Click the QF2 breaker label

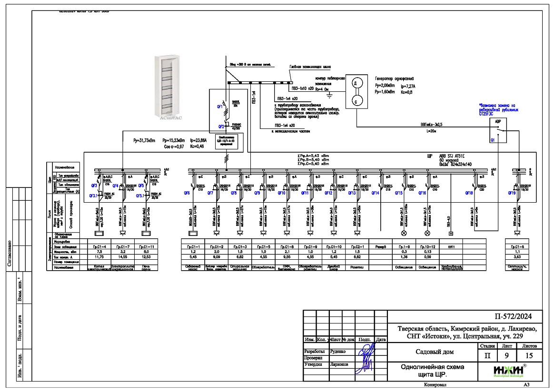click(x=221, y=127)
